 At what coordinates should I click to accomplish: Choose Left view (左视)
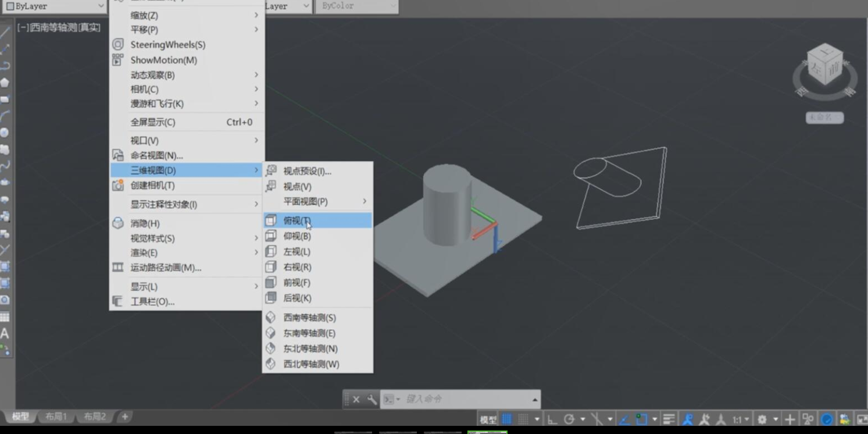tap(317, 252)
